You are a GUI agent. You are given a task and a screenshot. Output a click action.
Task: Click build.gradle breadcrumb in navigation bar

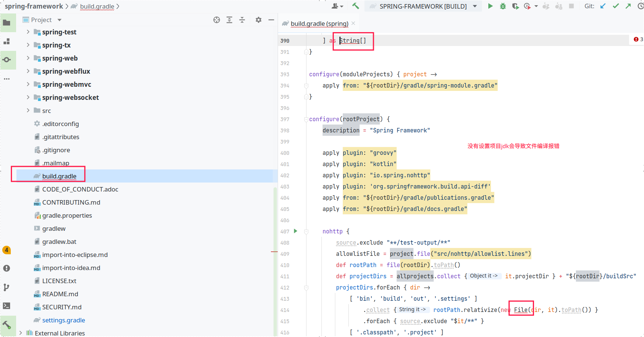[97, 6]
